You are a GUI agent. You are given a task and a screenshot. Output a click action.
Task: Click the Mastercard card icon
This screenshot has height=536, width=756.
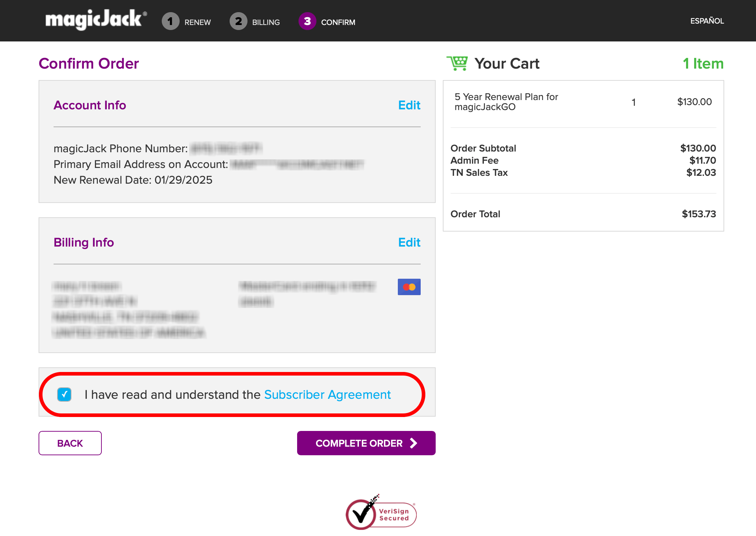[409, 287]
